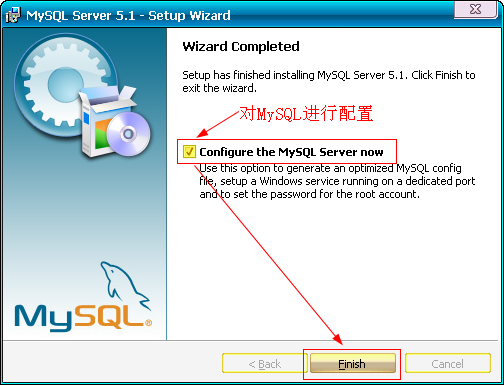Click the 'Configure the MySQL Server now' label
Image resolution: width=504 pixels, height=385 pixels.
(x=291, y=152)
